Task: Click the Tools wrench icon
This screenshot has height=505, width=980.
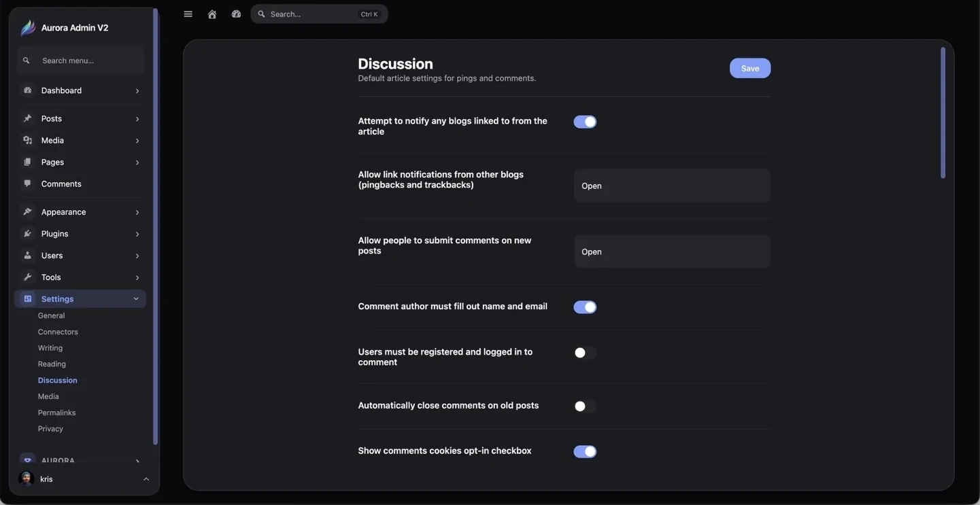Action: [28, 277]
